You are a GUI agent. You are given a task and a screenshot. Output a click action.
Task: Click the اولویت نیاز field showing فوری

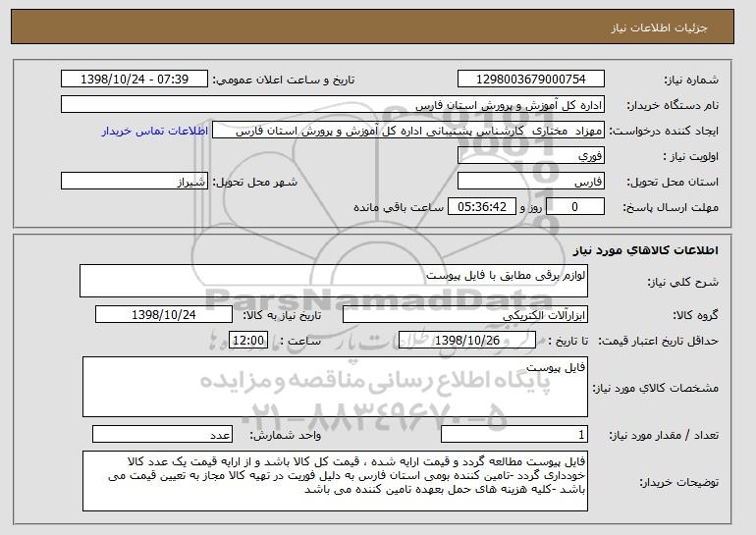(x=531, y=156)
